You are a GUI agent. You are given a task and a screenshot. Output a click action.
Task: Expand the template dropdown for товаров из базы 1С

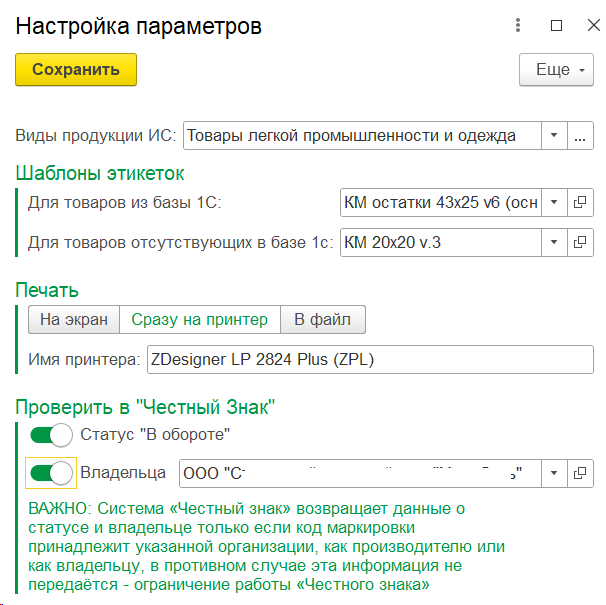(x=554, y=202)
